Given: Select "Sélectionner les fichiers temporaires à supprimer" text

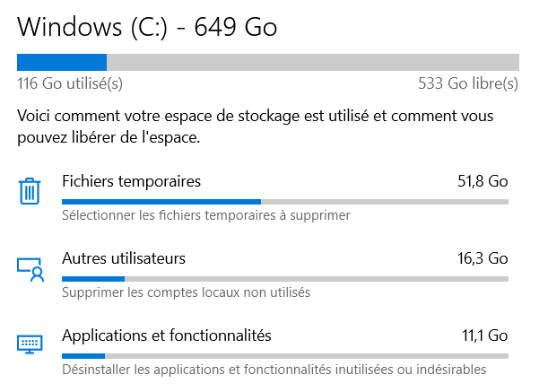Looking at the screenshot, I should (x=205, y=215).
